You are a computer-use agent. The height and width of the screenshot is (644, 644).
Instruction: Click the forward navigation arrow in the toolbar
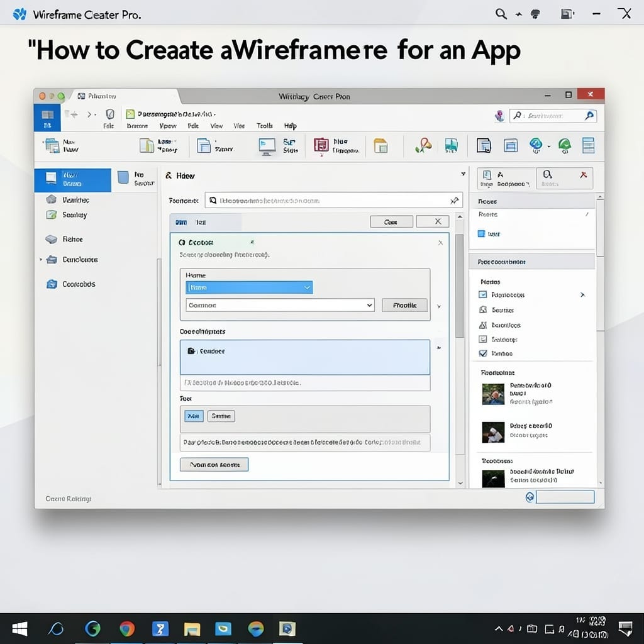pyautogui.click(x=89, y=114)
